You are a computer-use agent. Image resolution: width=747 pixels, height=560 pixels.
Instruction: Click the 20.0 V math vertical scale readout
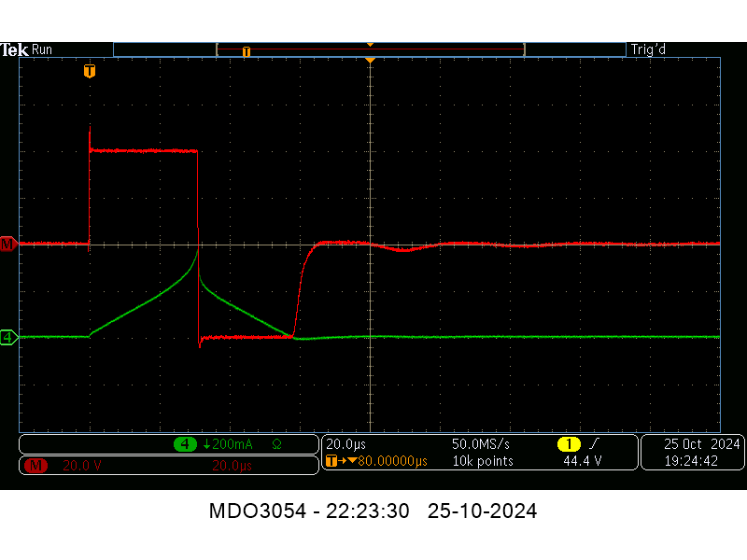82,465
